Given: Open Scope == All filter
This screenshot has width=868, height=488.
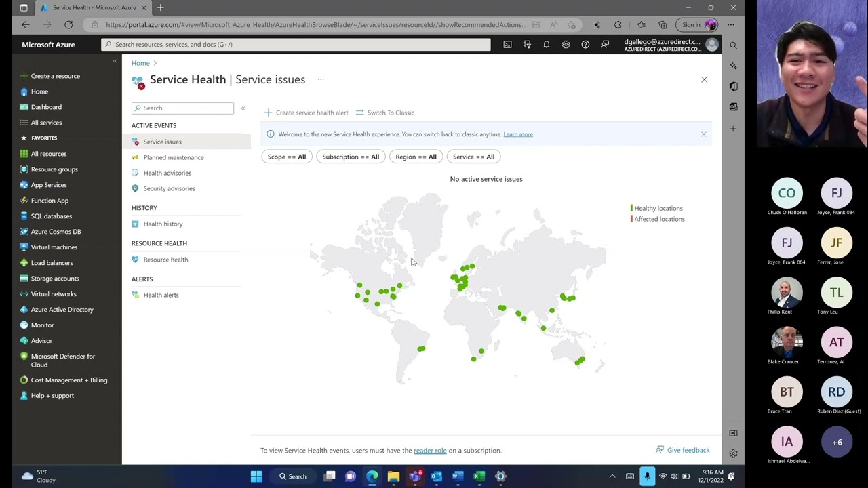Looking at the screenshot, I should pyautogui.click(x=287, y=157).
